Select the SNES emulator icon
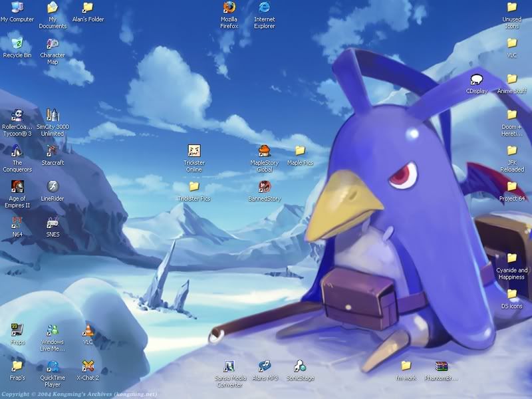 [x=53, y=227]
